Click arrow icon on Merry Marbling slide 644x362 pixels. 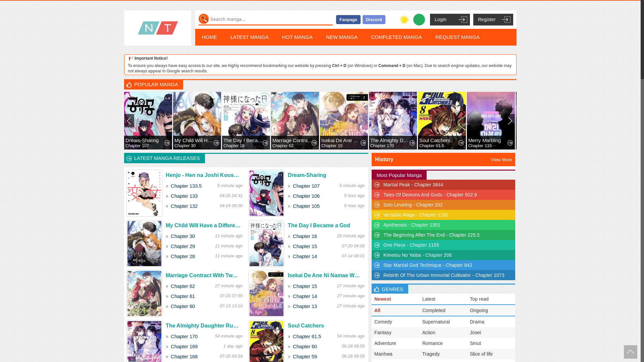[x=510, y=143]
